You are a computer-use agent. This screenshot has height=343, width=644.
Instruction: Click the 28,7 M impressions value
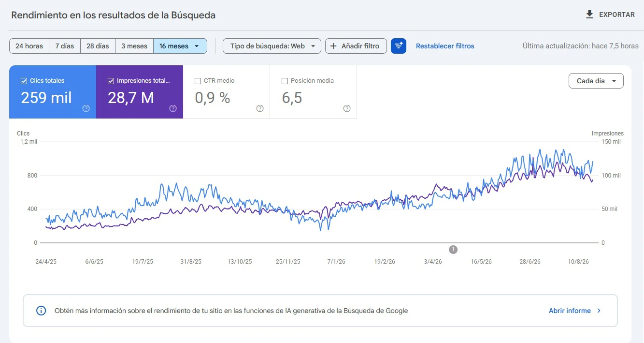coord(131,98)
